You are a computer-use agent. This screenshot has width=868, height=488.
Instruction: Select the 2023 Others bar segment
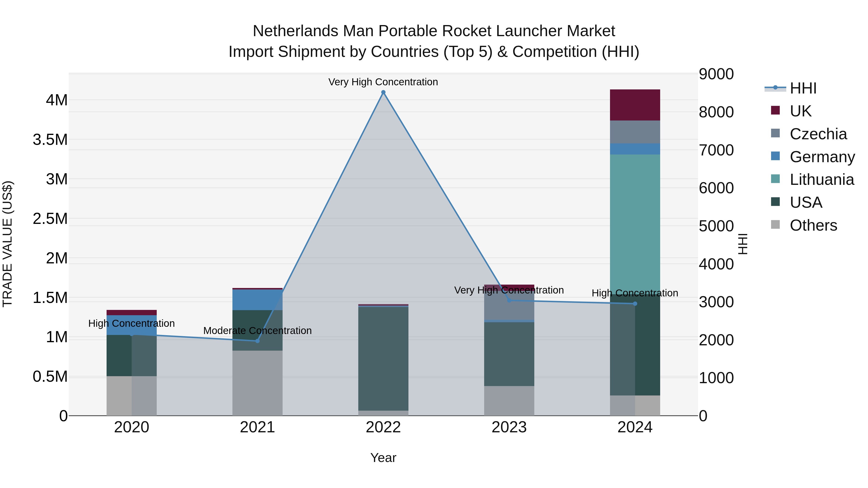(509, 401)
